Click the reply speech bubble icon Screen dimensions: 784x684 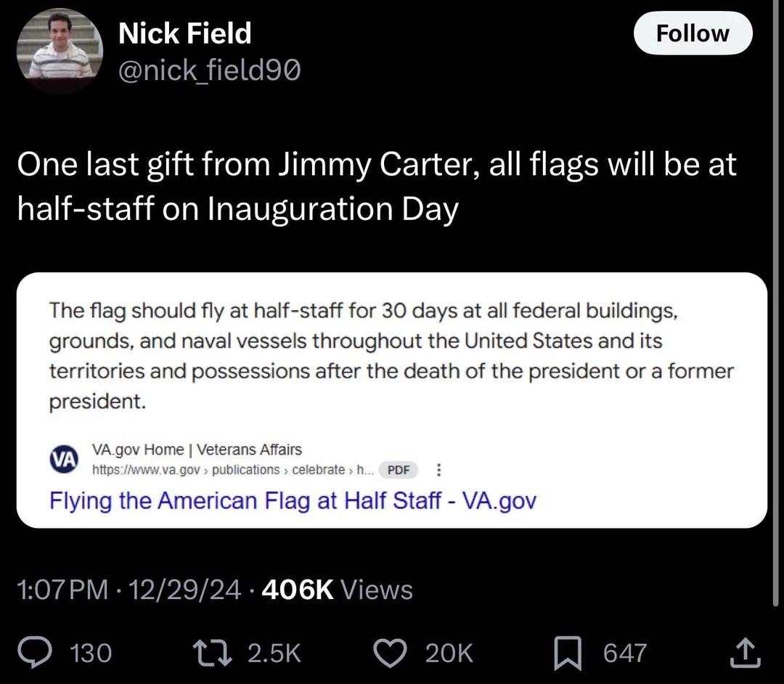tap(34, 654)
